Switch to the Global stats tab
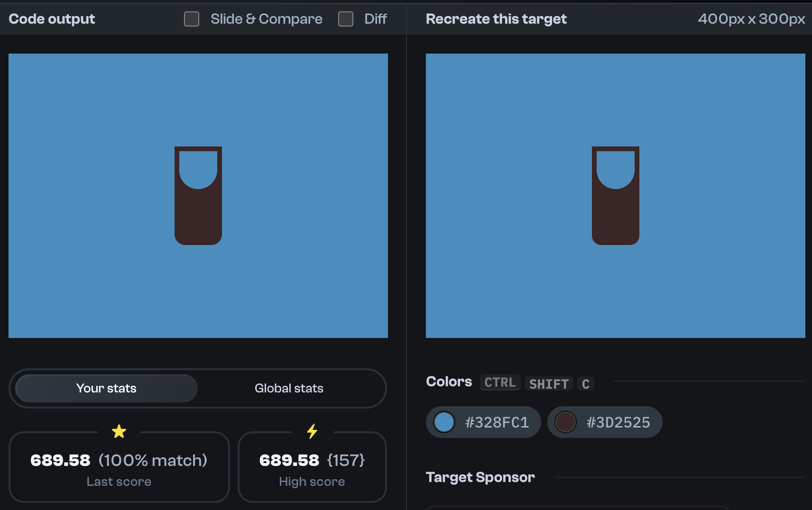 point(289,388)
